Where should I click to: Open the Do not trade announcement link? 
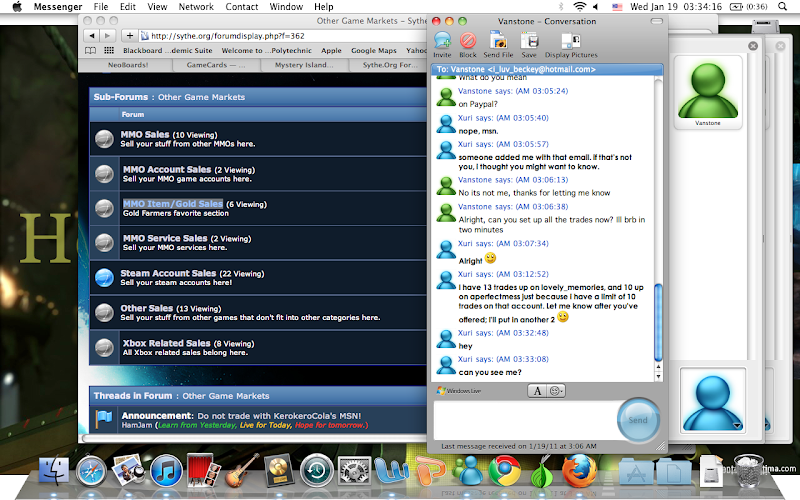(x=279, y=416)
